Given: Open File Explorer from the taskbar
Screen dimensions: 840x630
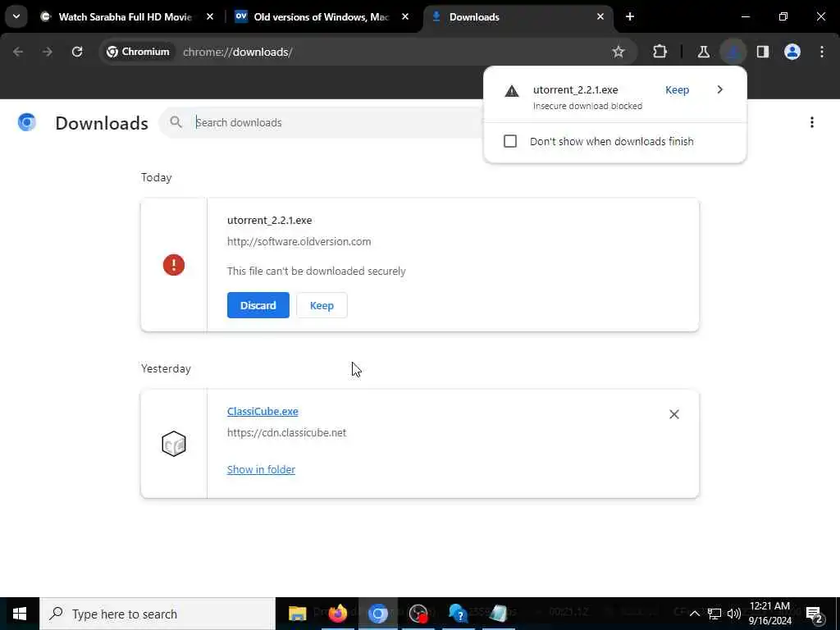Looking at the screenshot, I should coord(297,614).
